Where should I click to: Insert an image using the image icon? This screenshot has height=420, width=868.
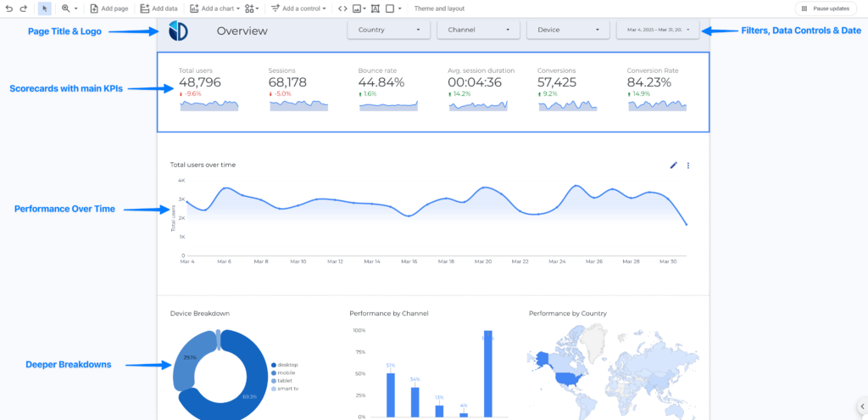pos(358,8)
